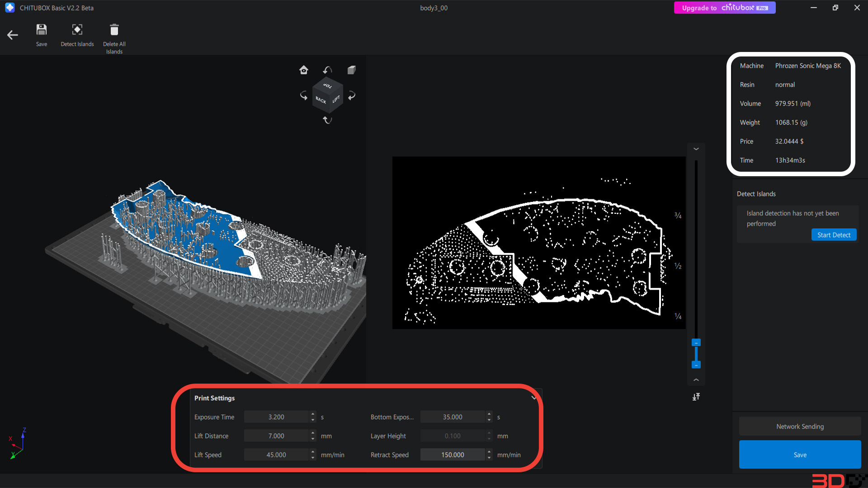This screenshot has width=868, height=488.
Task: Reset view with the home icon
Action: click(x=304, y=70)
